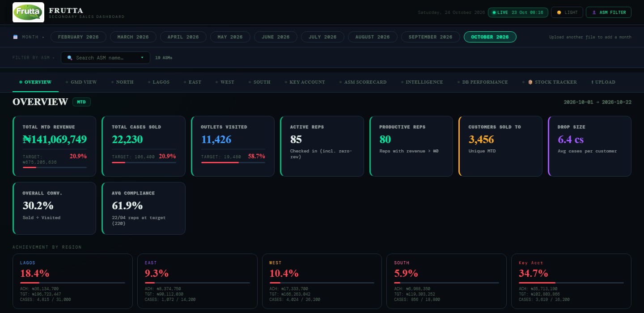Switch to the OVERVIEW tab
The image size is (644, 313).
coord(35,82)
